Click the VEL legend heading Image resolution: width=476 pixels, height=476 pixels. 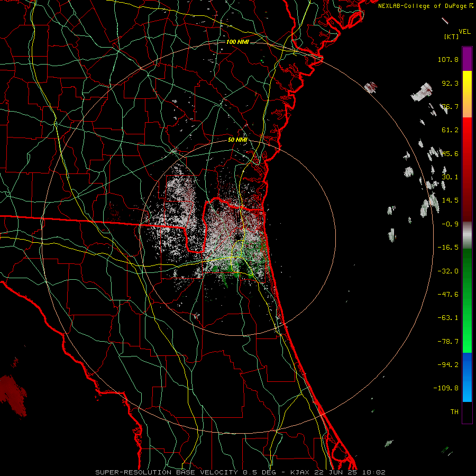(x=464, y=32)
